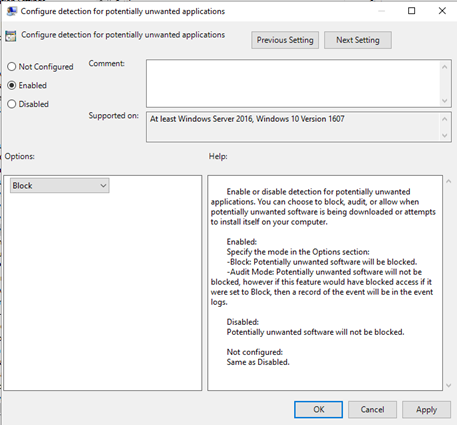Click the Comment box scroll up arrow
This screenshot has height=425, width=457.
coord(444,67)
